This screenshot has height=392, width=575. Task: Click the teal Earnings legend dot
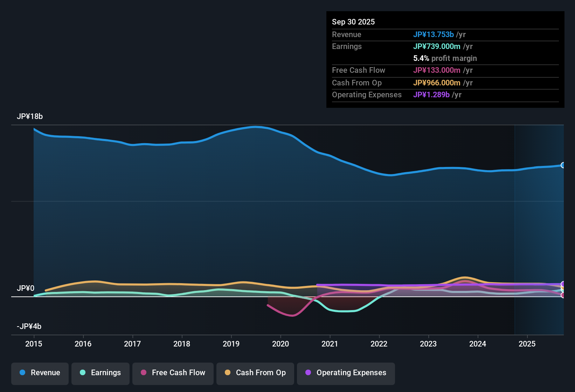(x=83, y=373)
